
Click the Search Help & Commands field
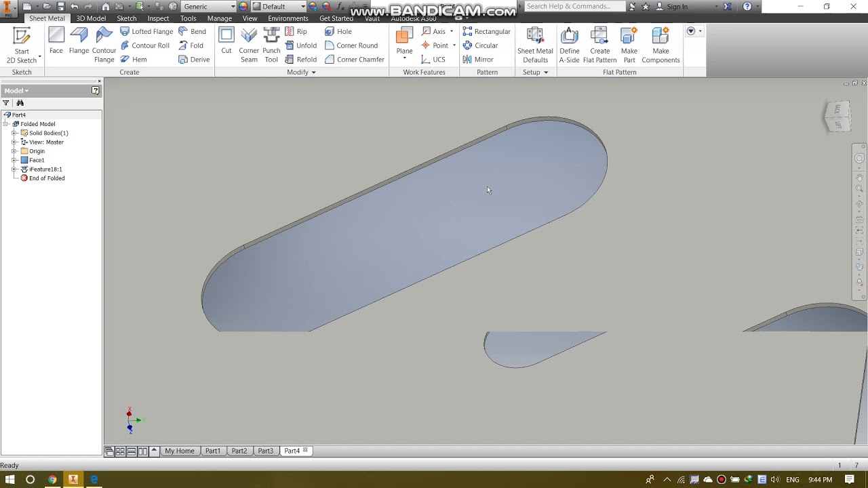pyautogui.click(x=574, y=7)
